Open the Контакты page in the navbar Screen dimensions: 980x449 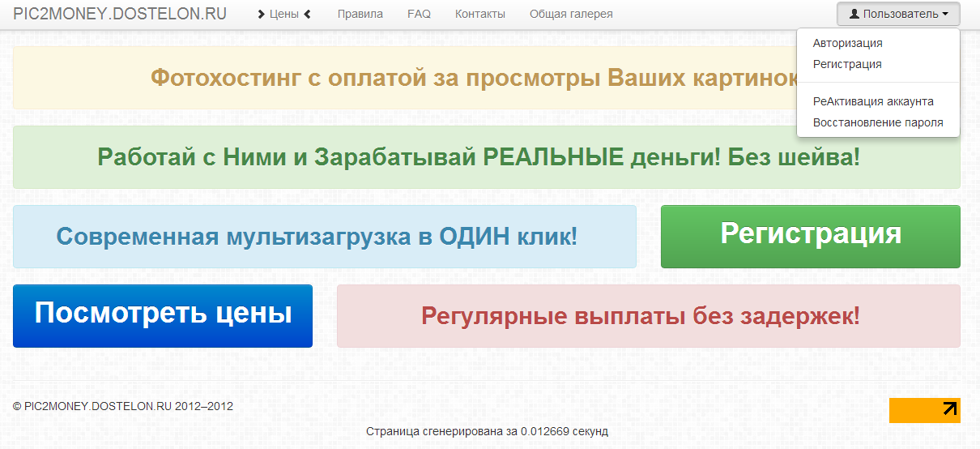[479, 14]
